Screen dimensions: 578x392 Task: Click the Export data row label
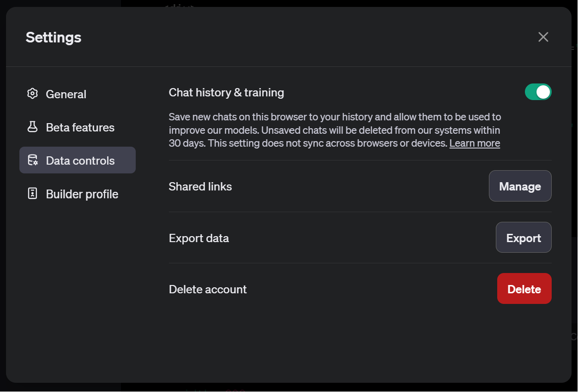pos(199,238)
